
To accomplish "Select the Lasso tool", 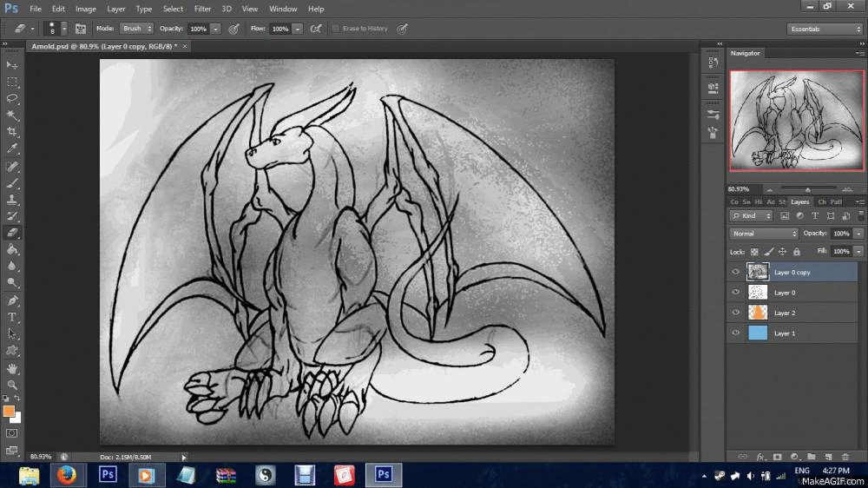I will [x=12, y=98].
